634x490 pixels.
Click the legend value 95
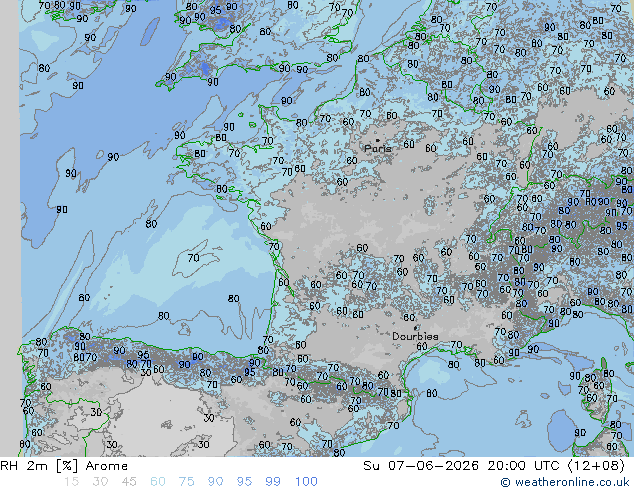(244, 482)
